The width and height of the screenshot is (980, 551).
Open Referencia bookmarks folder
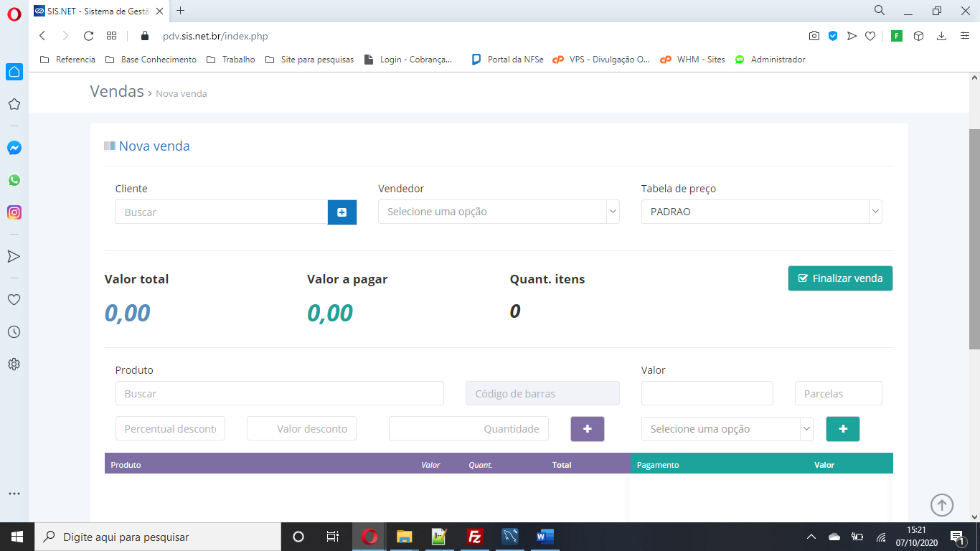point(67,60)
